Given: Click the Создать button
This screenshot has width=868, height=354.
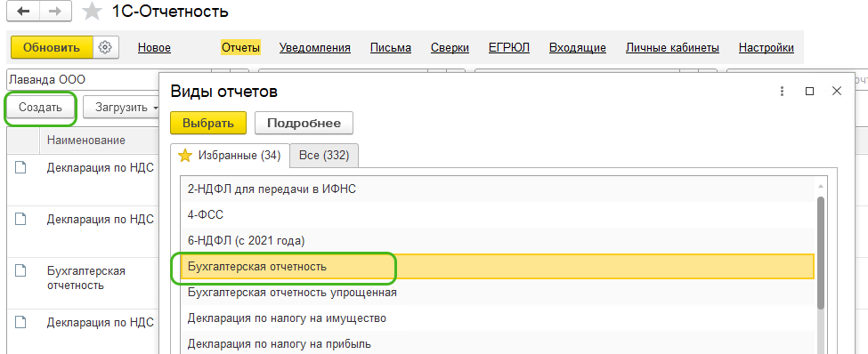Looking at the screenshot, I should coord(40,108).
